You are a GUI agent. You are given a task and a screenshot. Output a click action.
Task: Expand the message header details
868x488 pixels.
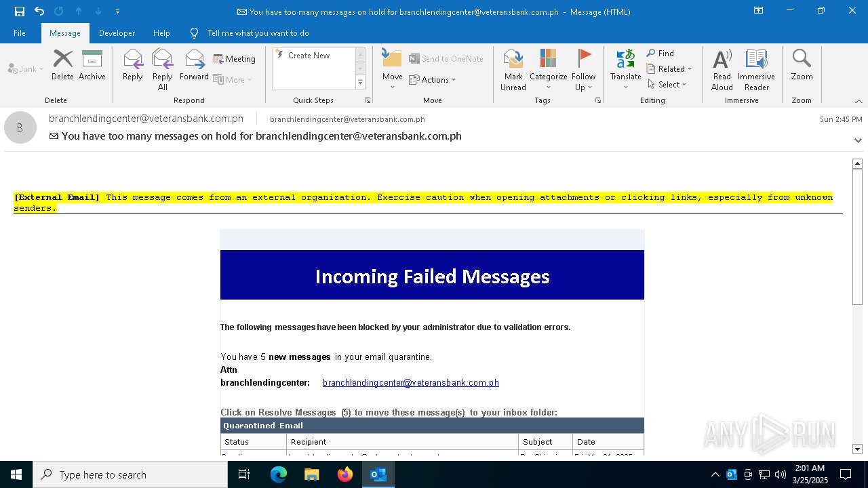(x=858, y=140)
